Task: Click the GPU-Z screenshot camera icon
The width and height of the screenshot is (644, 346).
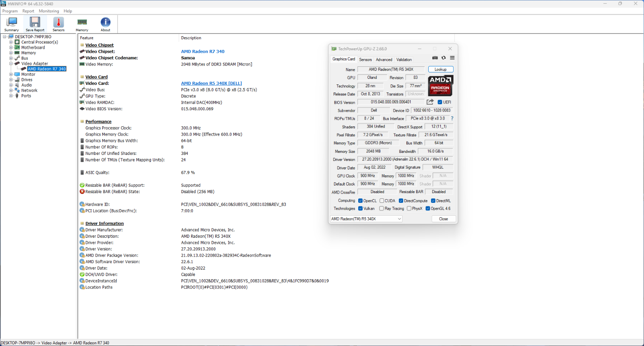Action: click(435, 58)
